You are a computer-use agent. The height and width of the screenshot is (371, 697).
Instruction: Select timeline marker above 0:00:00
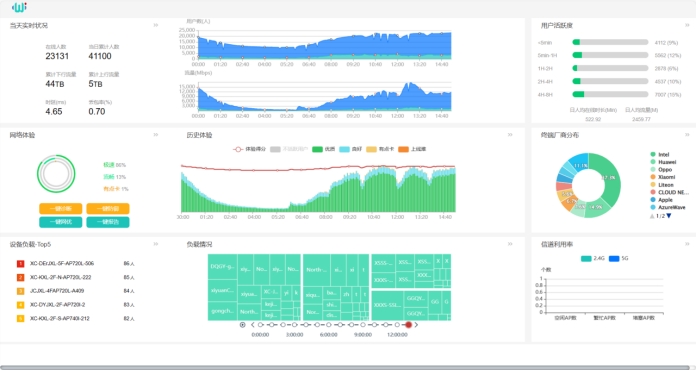click(260, 325)
